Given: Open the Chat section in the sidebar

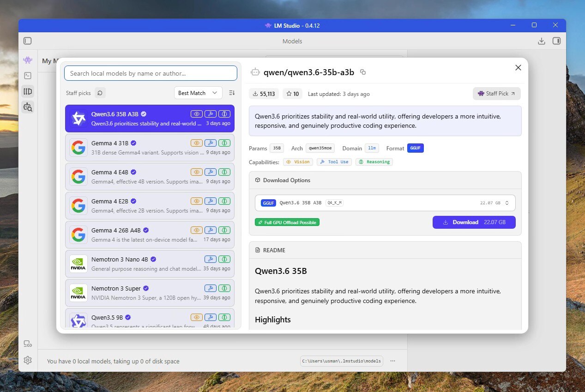Looking at the screenshot, I should point(27,60).
